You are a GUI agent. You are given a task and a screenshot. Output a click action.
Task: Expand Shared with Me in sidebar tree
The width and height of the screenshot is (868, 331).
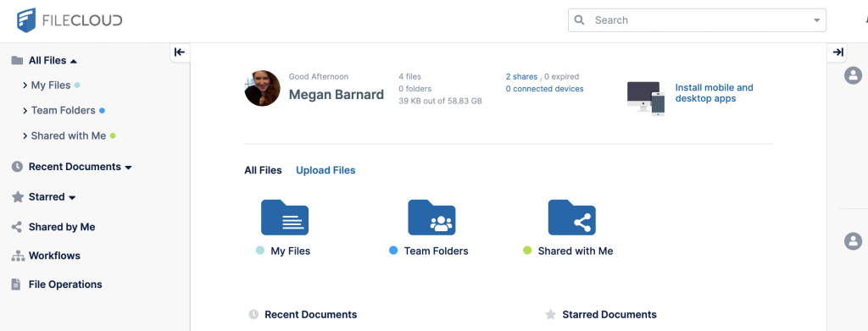(25, 136)
